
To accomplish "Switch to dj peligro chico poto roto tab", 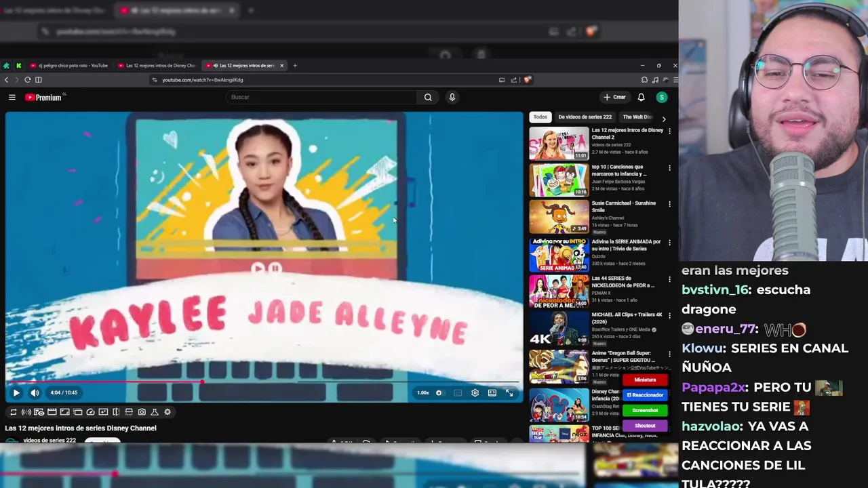I will tap(68, 66).
